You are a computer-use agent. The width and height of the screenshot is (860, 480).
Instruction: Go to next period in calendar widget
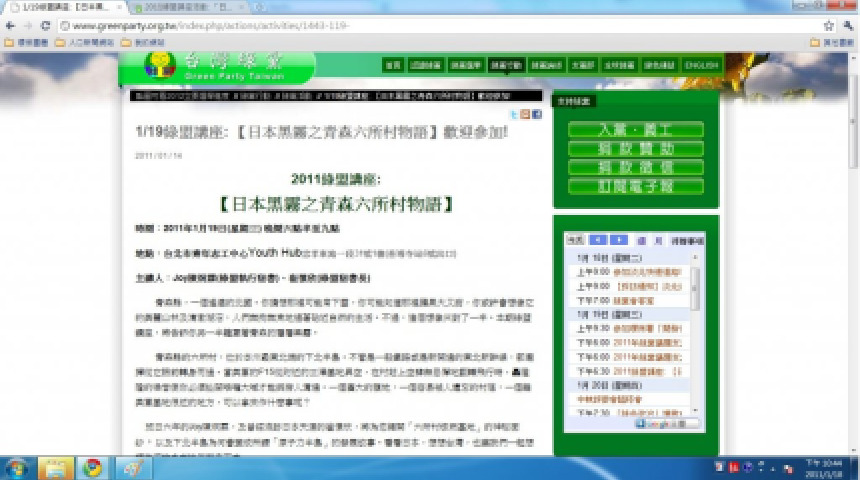(619, 241)
